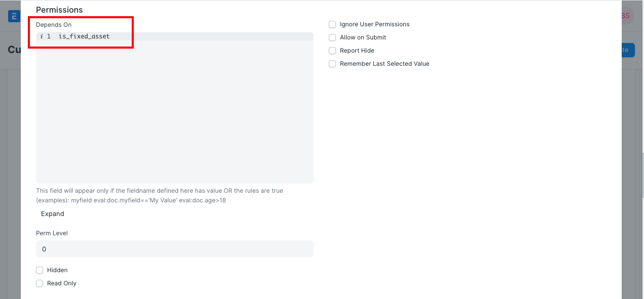Image resolution: width=644 pixels, height=299 pixels.
Task: Check Remember Last Selected Value
Action: [x=332, y=64]
